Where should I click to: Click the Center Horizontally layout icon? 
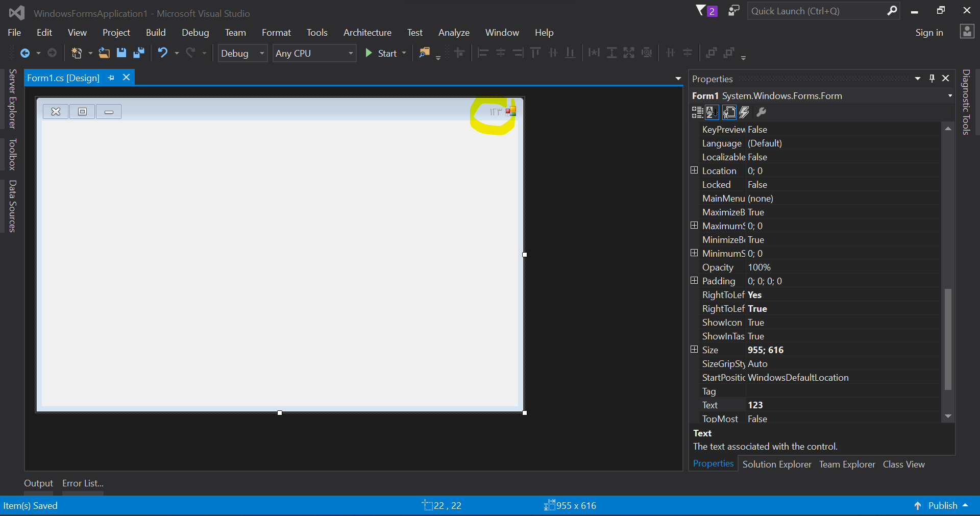click(x=671, y=53)
